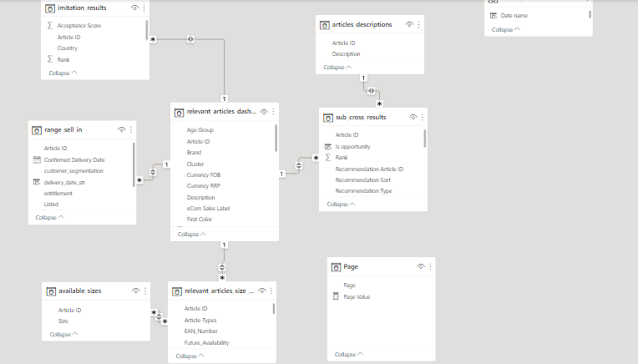Click the Page table icon
638x364 pixels.
336,267
